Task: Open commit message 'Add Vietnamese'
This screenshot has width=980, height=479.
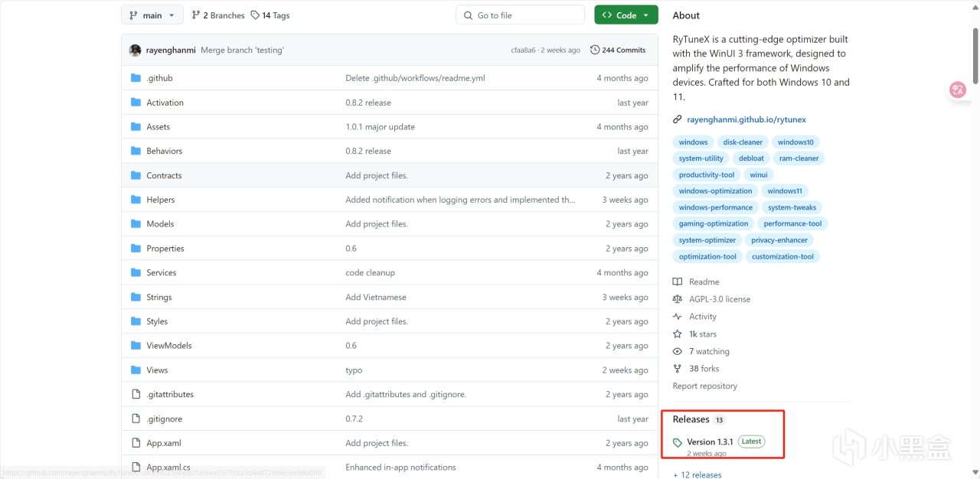Action: pos(376,297)
